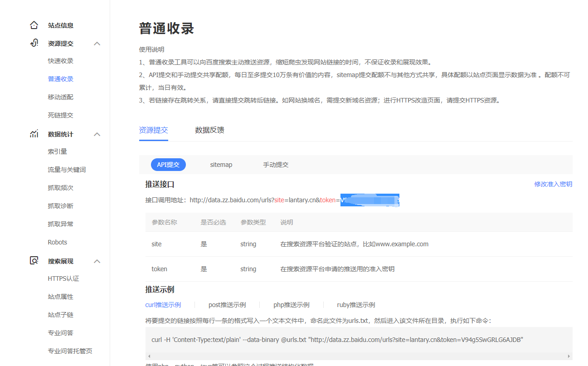Collapse the 搜索展现 section chevron
Viewport: 588px width, 366px height.
coord(97,260)
